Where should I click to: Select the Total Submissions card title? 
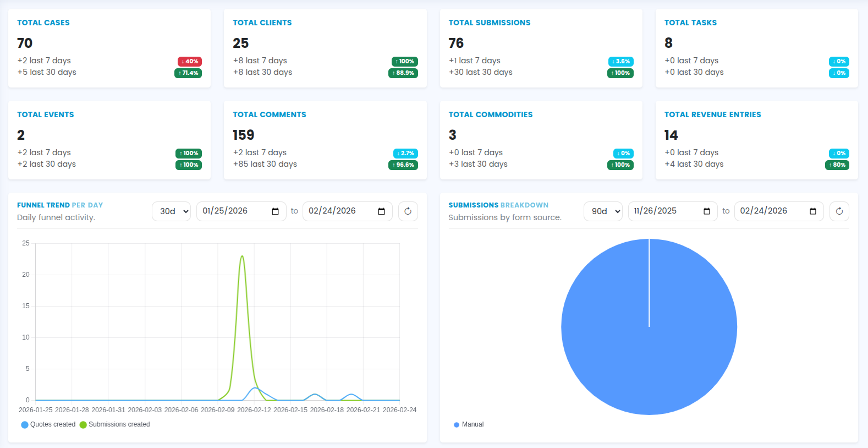tap(489, 23)
